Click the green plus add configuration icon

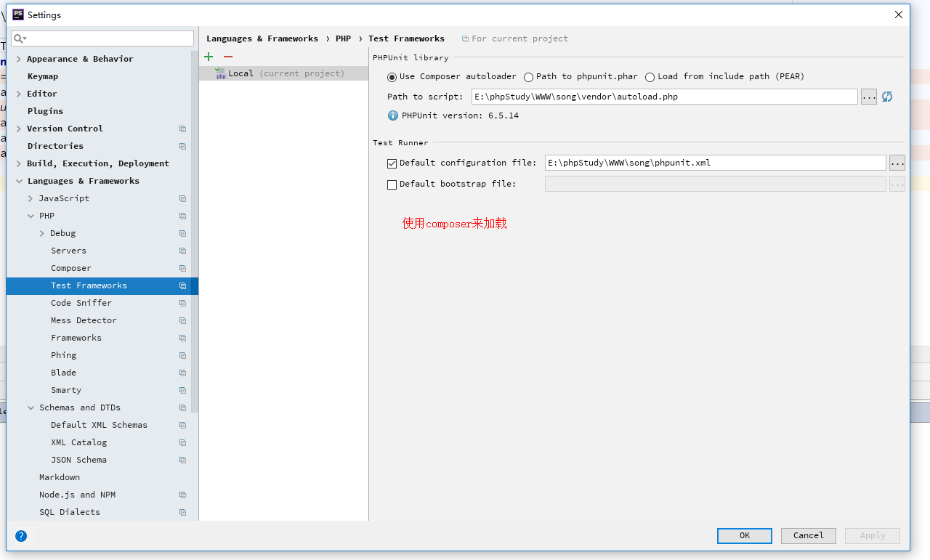[x=209, y=57]
